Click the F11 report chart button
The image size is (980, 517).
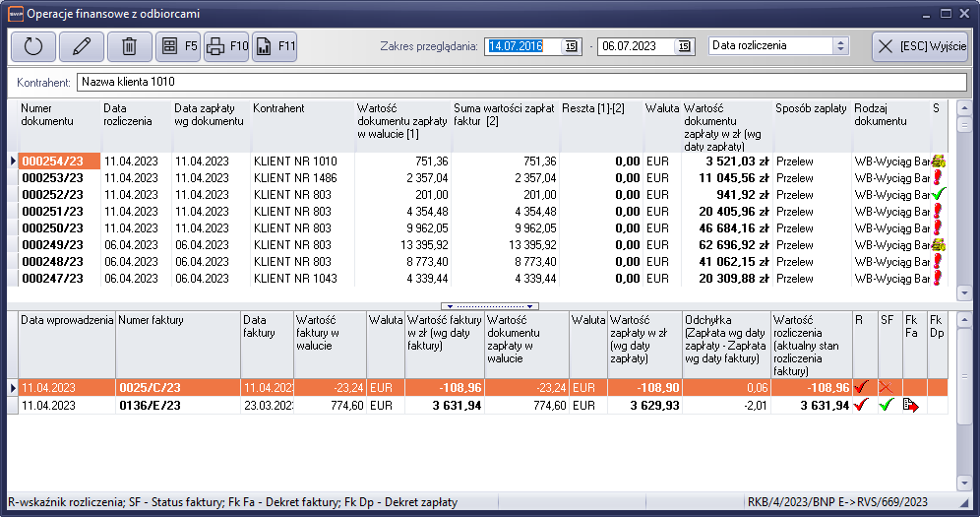coord(274,46)
